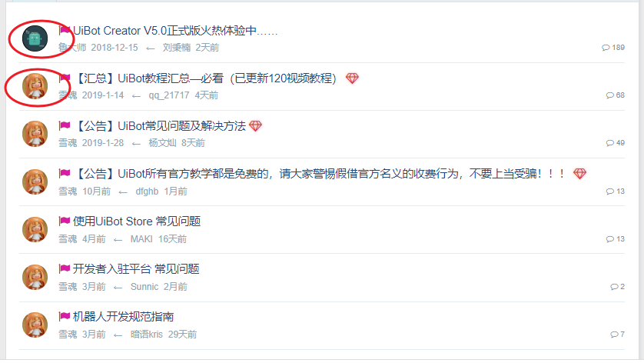
Task: Click the avatar beside 使用UiBot Store 常见问题
Action: 35,229
